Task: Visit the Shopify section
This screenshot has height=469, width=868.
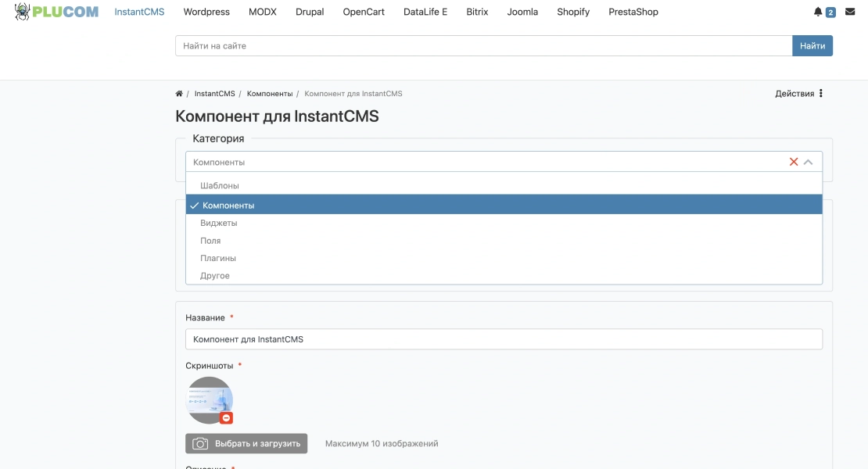Action: [x=573, y=12]
